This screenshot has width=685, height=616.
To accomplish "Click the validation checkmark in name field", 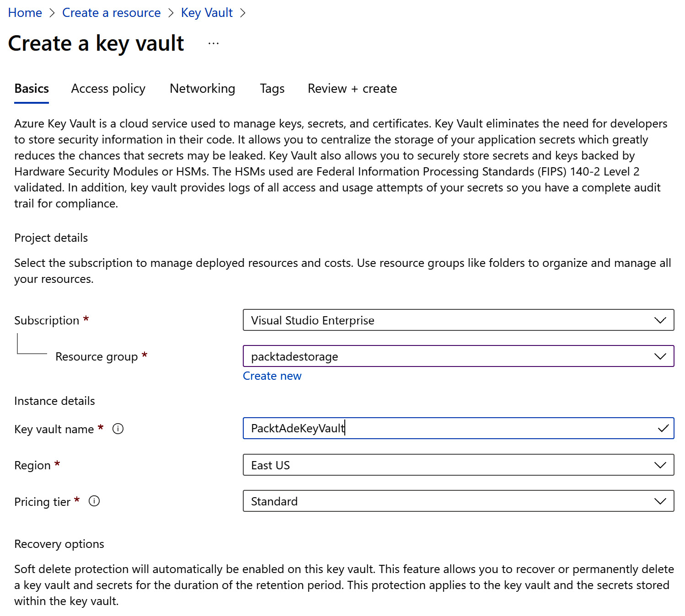I will 663,428.
